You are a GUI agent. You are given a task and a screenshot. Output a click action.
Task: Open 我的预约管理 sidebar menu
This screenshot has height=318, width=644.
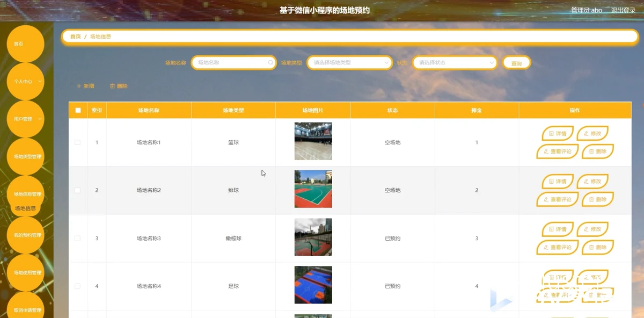(x=25, y=235)
